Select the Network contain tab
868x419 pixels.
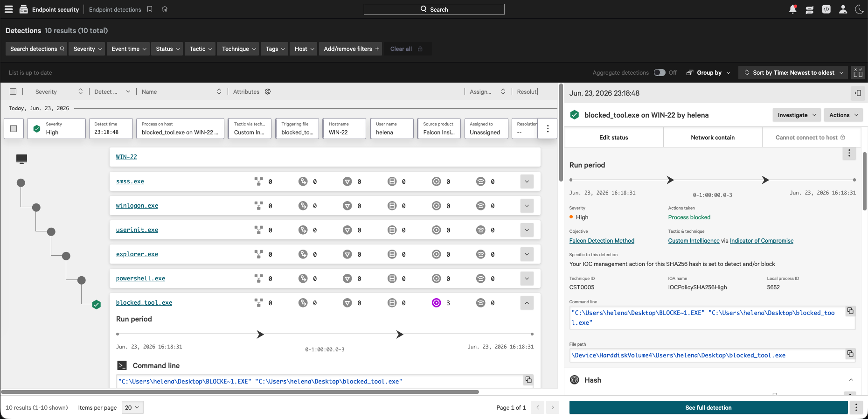tap(712, 137)
